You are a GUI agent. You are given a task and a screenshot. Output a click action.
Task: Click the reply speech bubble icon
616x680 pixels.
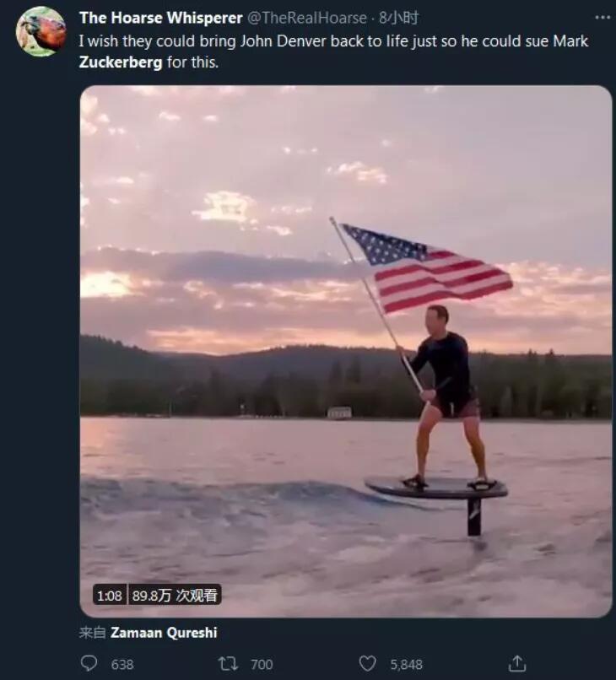(x=89, y=664)
